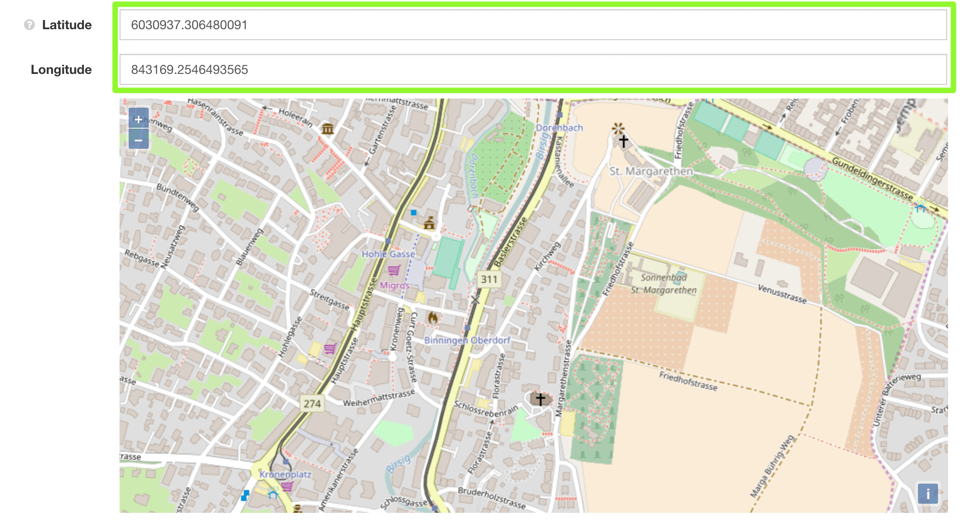Image resolution: width=980 pixels, height=532 pixels.
Task: Zoom in with the map plus button
Action: (138, 119)
